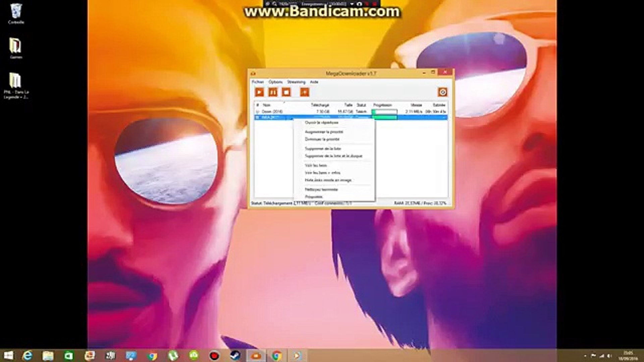This screenshot has width=644, height=362.
Task: Sort list by the Nom column header
Action: click(x=267, y=105)
